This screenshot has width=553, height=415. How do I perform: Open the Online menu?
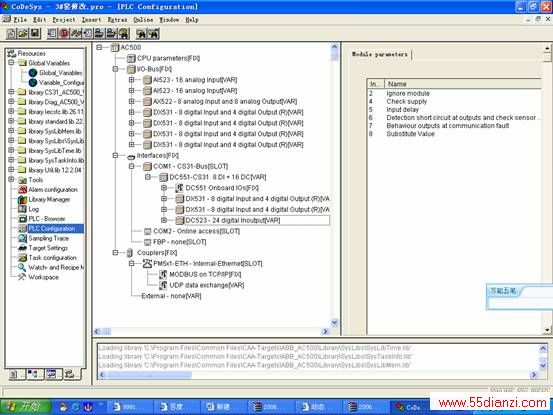143,20
